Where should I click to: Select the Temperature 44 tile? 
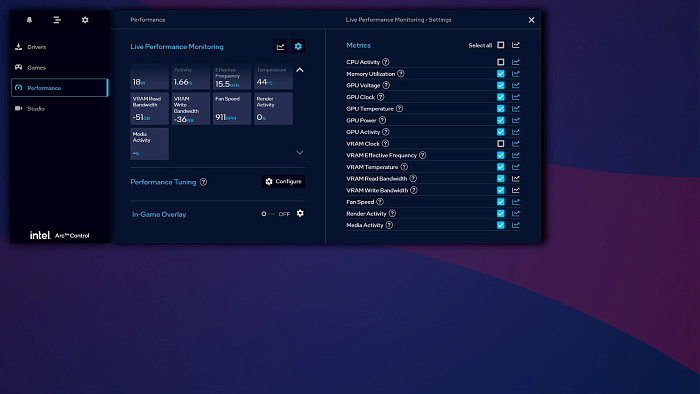[x=273, y=77]
